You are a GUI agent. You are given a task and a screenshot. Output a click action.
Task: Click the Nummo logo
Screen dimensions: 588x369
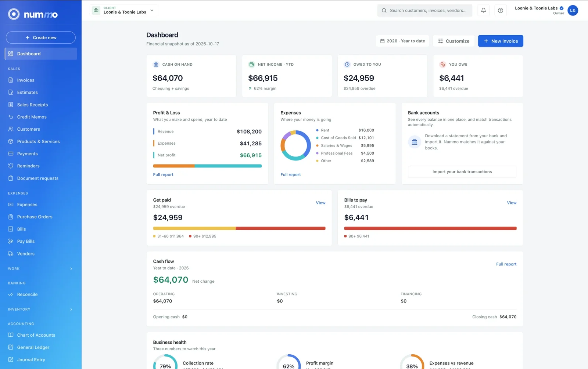click(x=33, y=14)
